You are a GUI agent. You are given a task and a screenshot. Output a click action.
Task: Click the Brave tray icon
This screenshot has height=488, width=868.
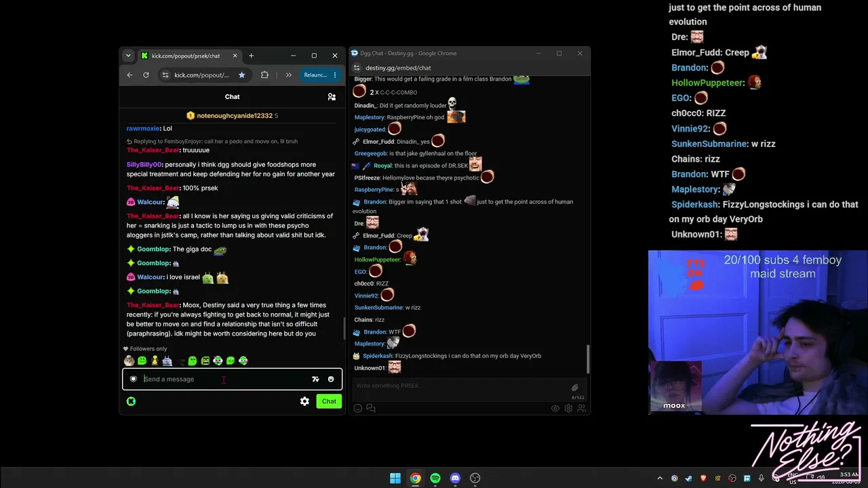[703, 479]
